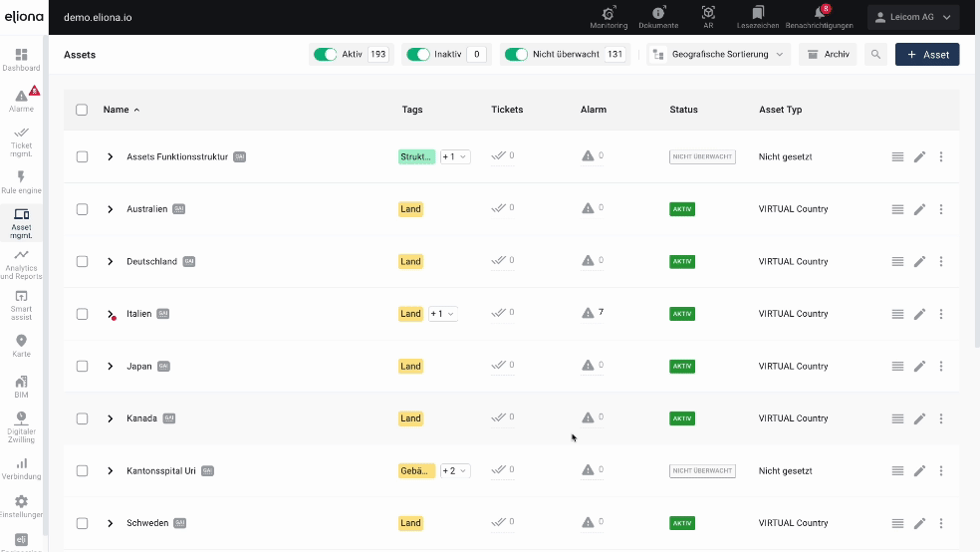980x552 pixels.
Task: Click the search magnifier icon
Action: 875,55
